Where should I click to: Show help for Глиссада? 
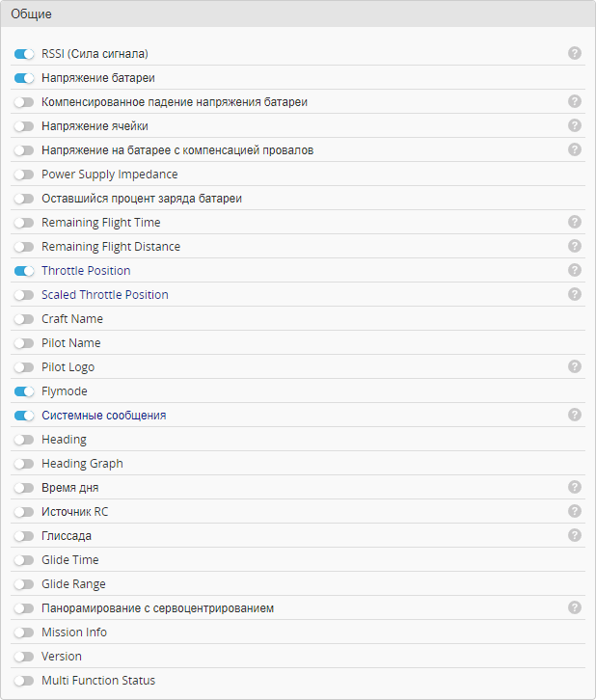point(575,535)
